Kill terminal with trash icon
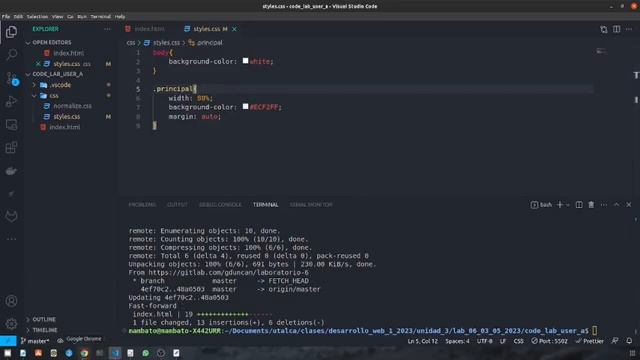This screenshot has width=640, height=360. (591, 204)
